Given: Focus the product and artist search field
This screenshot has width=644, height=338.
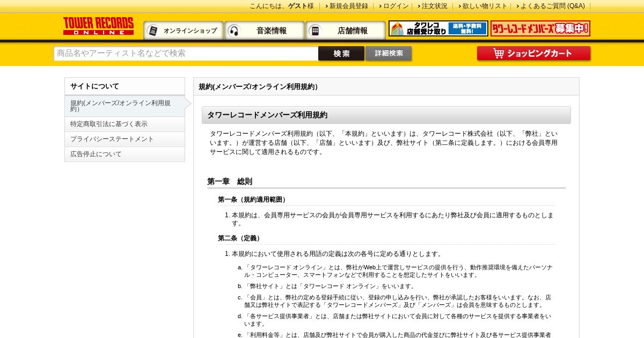Looking at the screenshot, I should (x=186, y=54).
